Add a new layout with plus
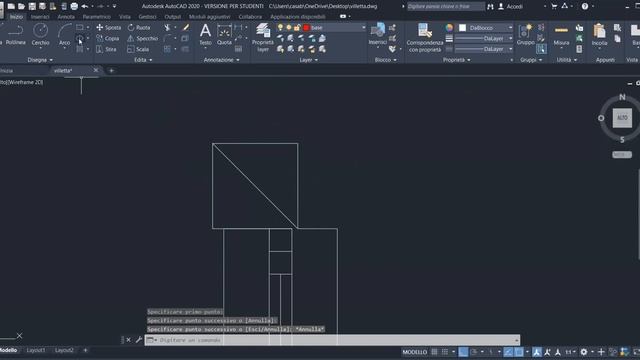640x360 pixels. (85, 350)
